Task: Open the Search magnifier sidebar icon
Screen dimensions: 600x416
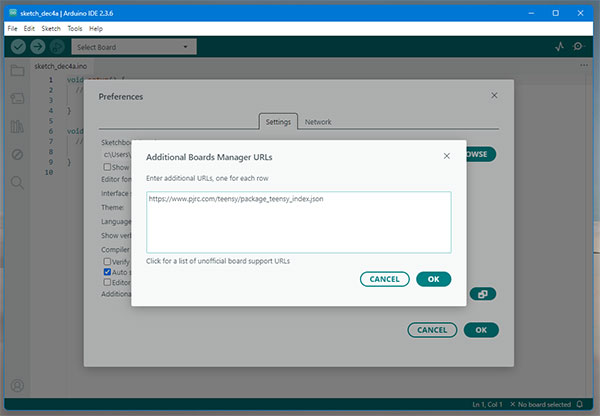Action: click(x=17, y=183)
